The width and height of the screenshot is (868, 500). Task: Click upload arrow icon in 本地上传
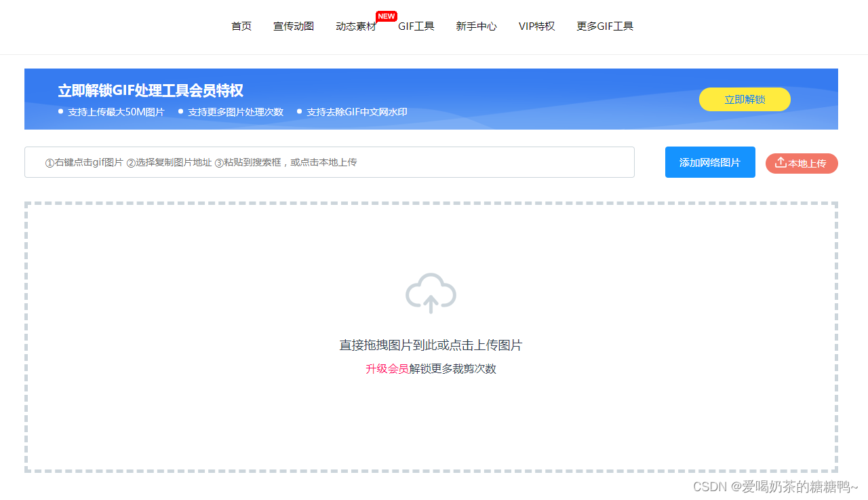[781, 162]
